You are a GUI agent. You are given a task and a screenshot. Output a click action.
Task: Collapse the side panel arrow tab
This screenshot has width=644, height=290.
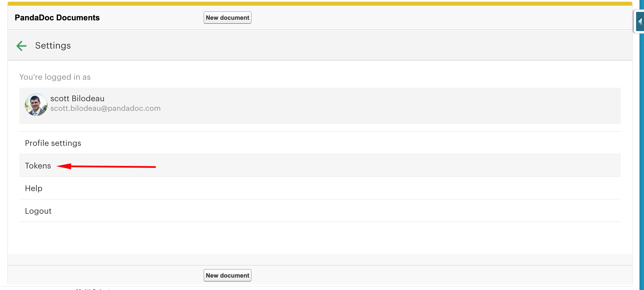coord(640,21)
